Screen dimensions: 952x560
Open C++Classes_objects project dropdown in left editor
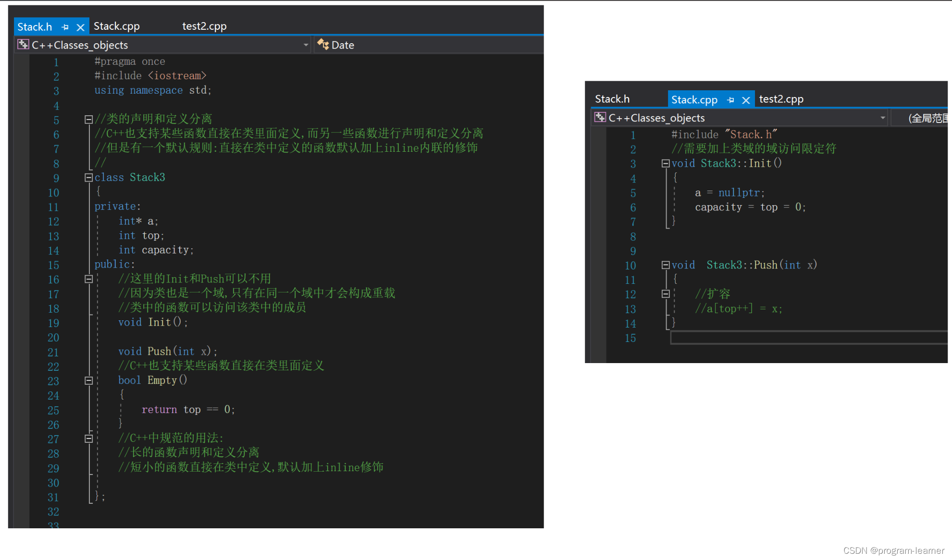[x=306, y=45]
